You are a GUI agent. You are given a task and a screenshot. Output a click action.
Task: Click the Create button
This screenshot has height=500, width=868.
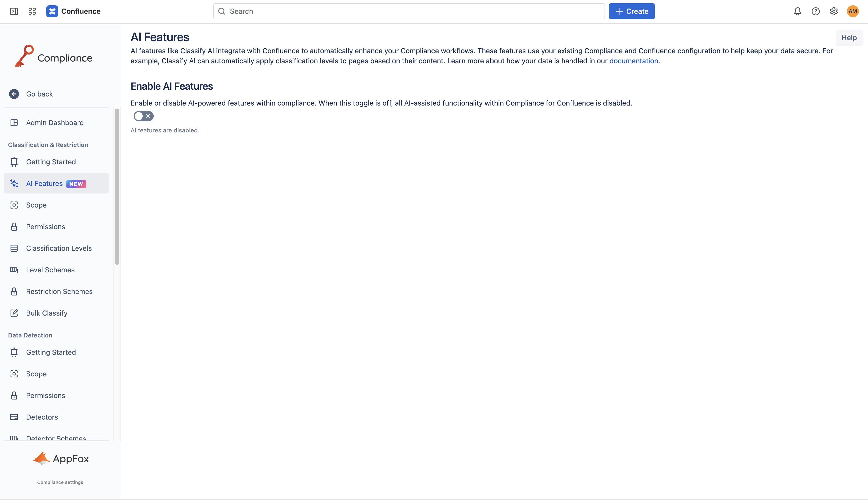tap(631, 11)
